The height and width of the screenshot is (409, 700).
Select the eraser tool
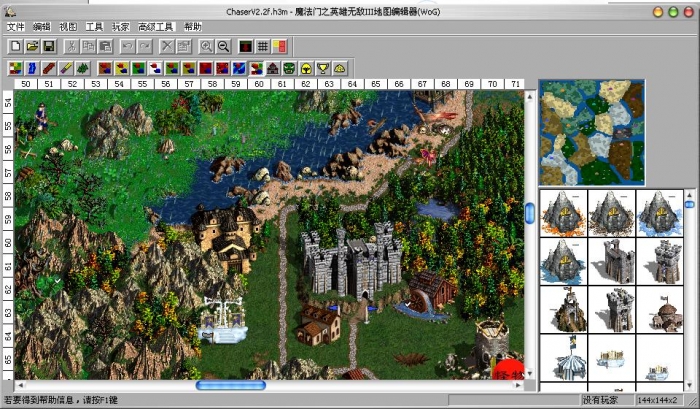[x=66, y=68]
